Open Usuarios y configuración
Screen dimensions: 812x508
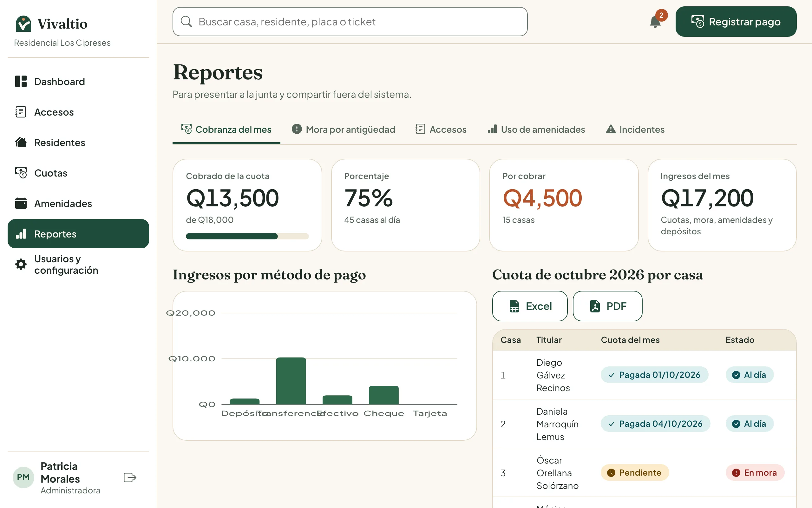[78, 264]
